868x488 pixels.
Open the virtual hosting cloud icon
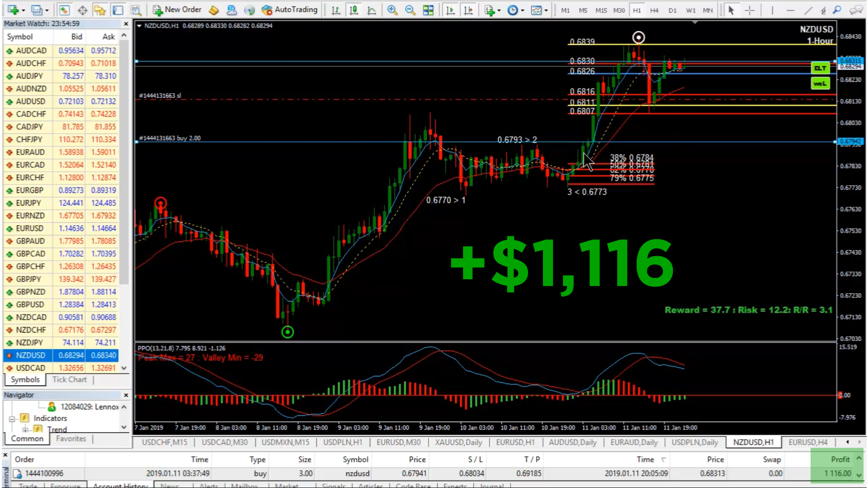231,9
